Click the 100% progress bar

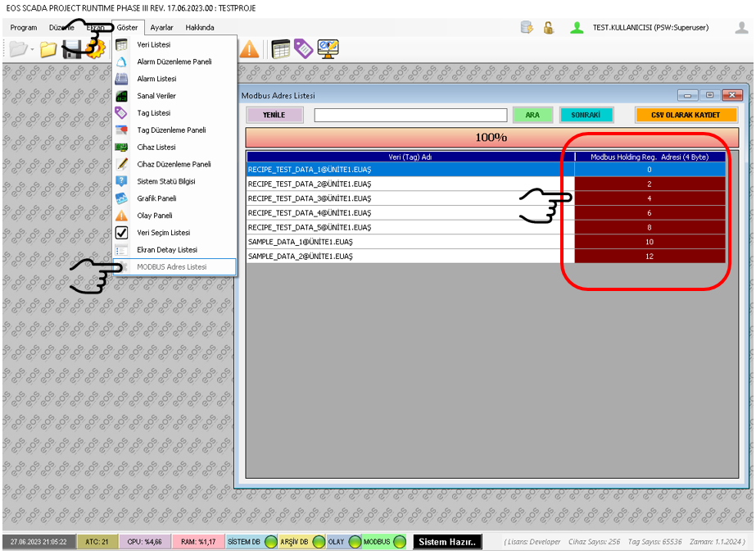[491, 138]
